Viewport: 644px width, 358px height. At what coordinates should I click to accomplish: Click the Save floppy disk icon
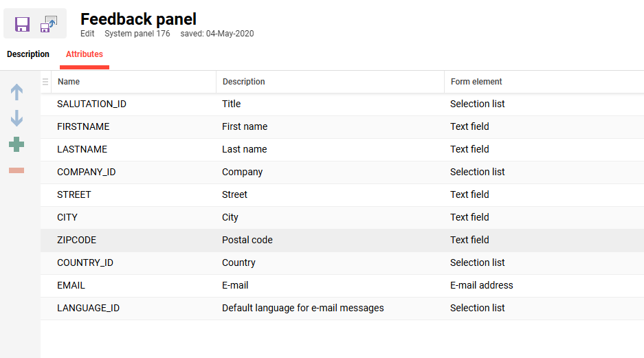(23, 24)
